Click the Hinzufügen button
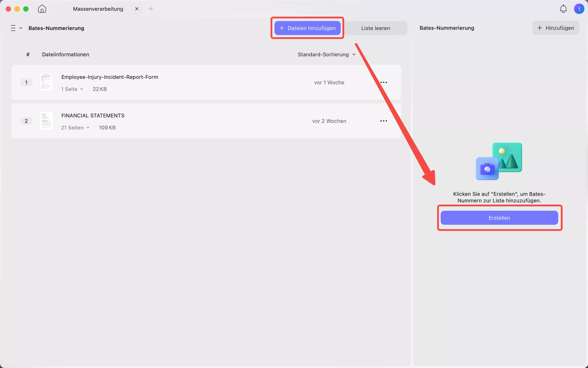Image resolution: width=588 pixels, height=368 pixels. coord(555,28)
